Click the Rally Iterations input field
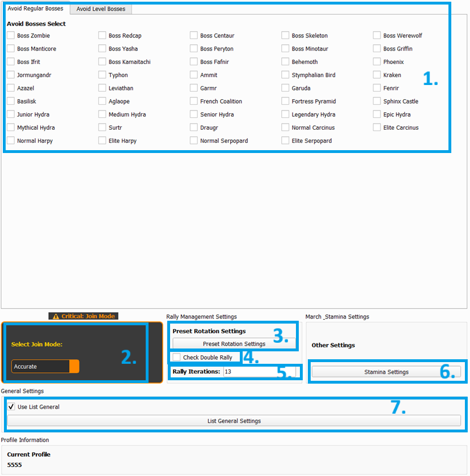 [255, 372]
